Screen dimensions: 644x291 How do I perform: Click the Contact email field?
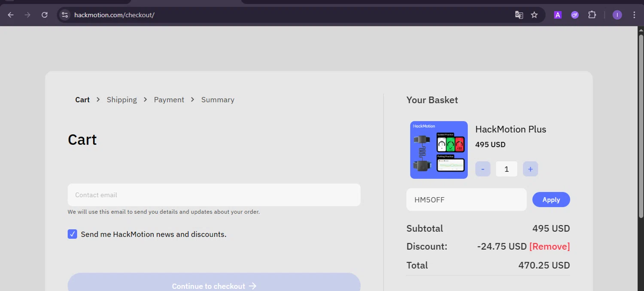tap(214, 195)
